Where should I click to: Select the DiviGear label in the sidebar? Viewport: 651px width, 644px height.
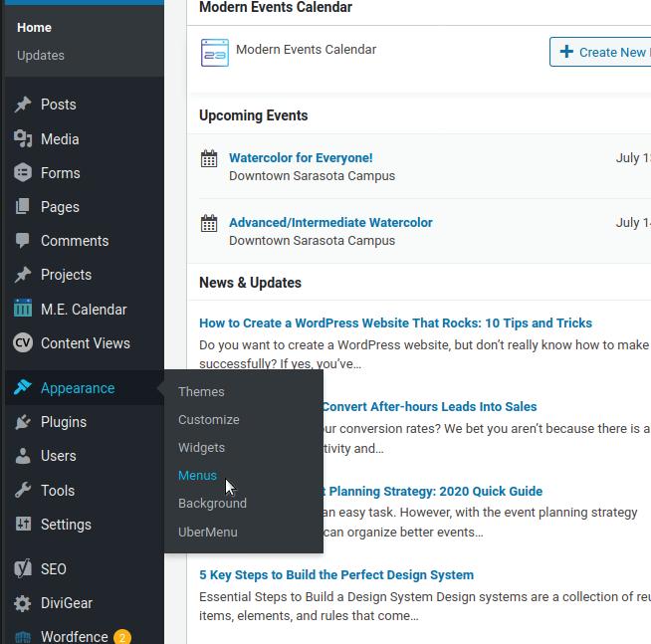click(67, 603)
